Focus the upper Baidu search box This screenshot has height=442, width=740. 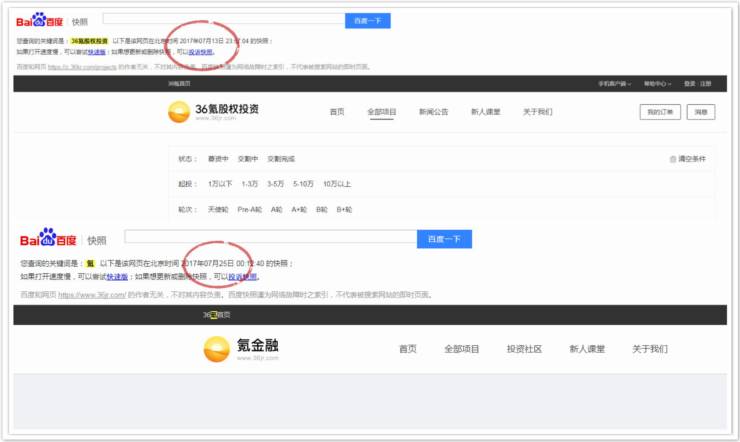click(x=224, y=19)
